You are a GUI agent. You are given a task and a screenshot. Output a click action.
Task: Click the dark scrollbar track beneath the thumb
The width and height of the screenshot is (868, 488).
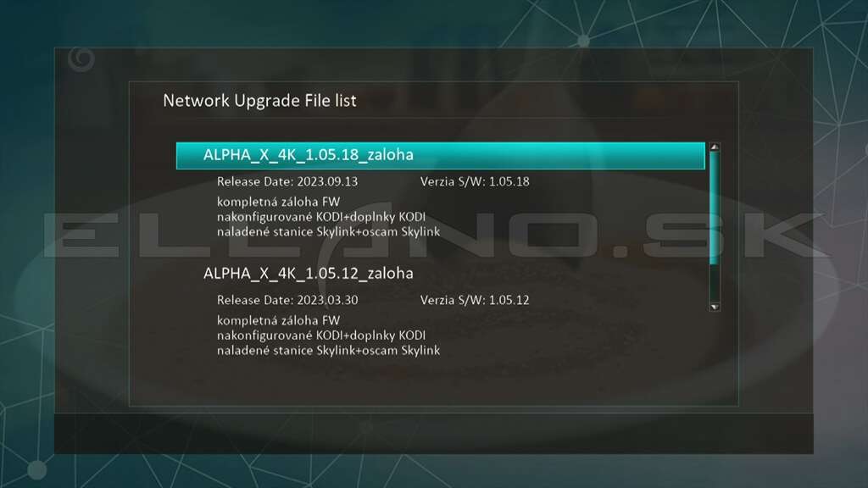coord(715,283)
